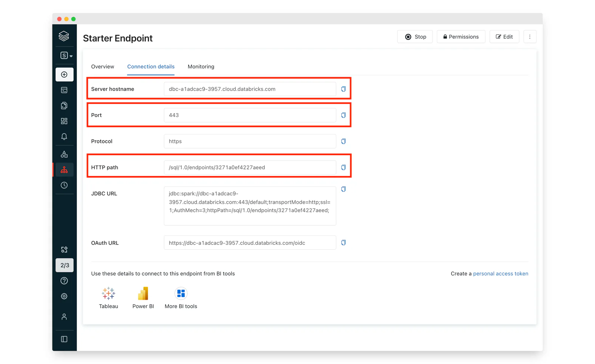
Task: Click the Server hostname label
Action: pos(113,89)
